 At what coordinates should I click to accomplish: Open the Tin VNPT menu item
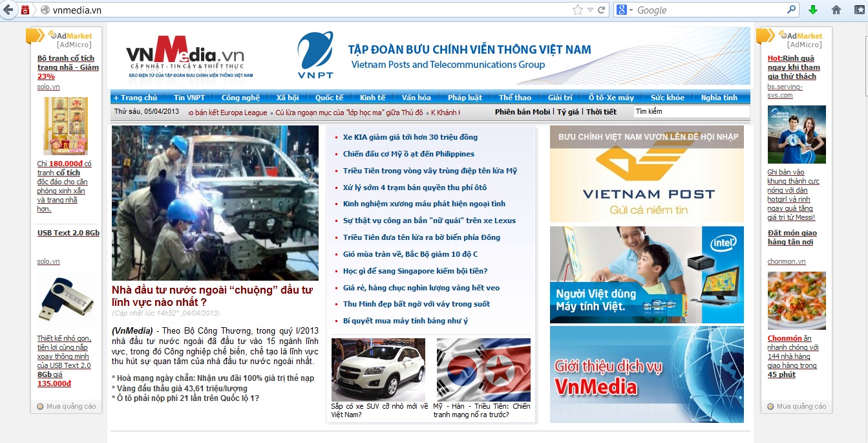(x=189, y=98)
